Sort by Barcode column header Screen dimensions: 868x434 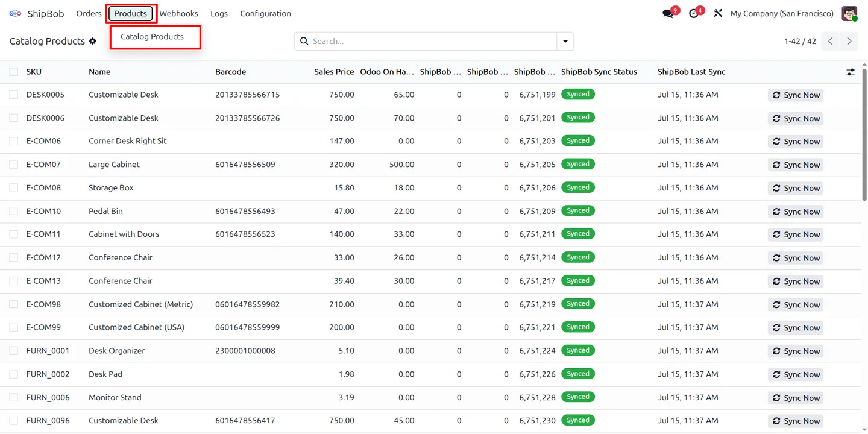[x=231, y=72]
